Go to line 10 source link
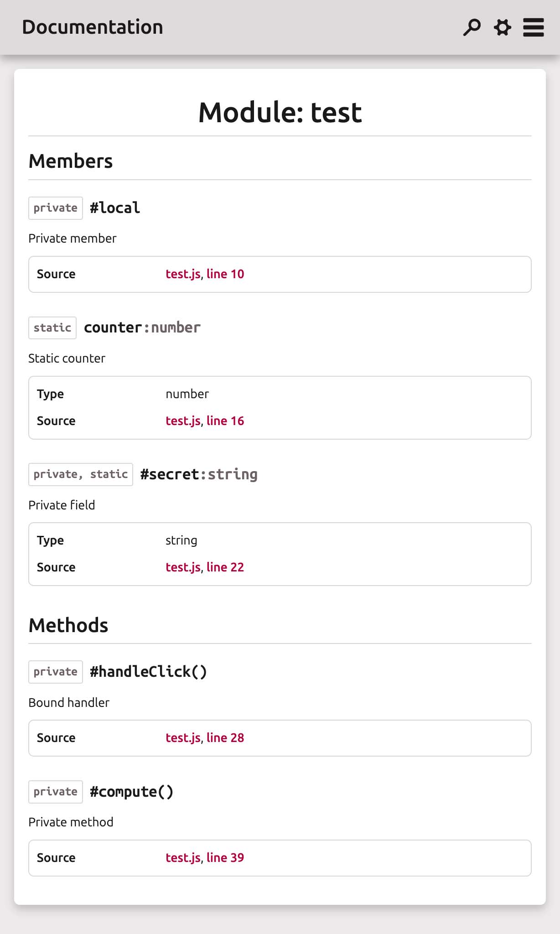 tap(225, 274)
